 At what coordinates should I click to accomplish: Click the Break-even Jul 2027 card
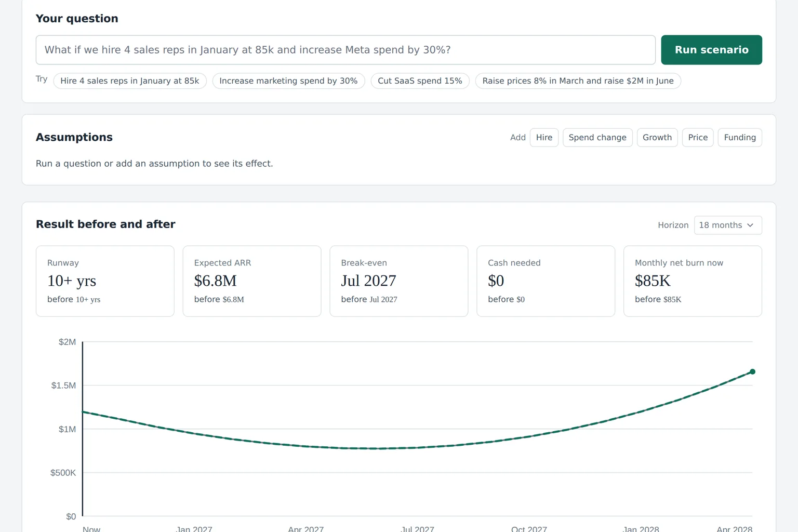coord(399,281)
